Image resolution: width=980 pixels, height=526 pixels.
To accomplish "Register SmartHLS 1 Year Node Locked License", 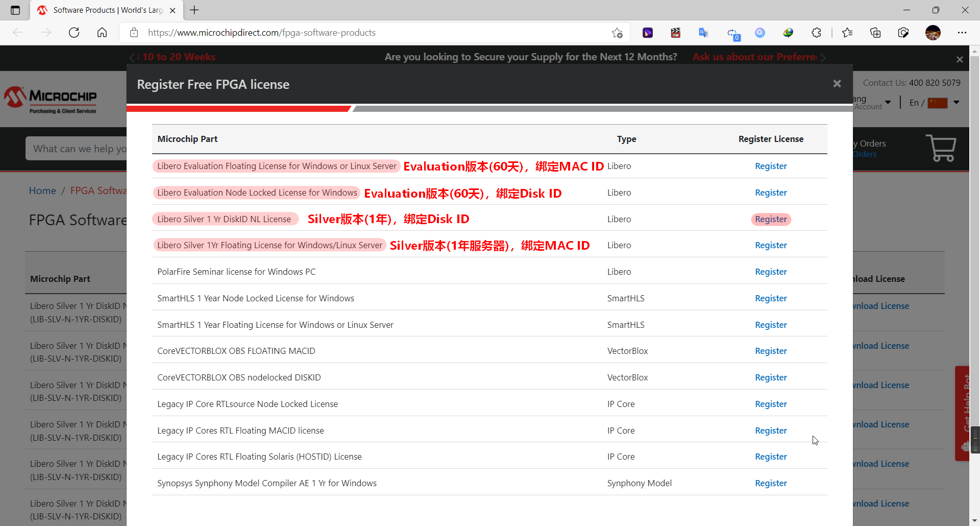I will [x=771, y=298].
